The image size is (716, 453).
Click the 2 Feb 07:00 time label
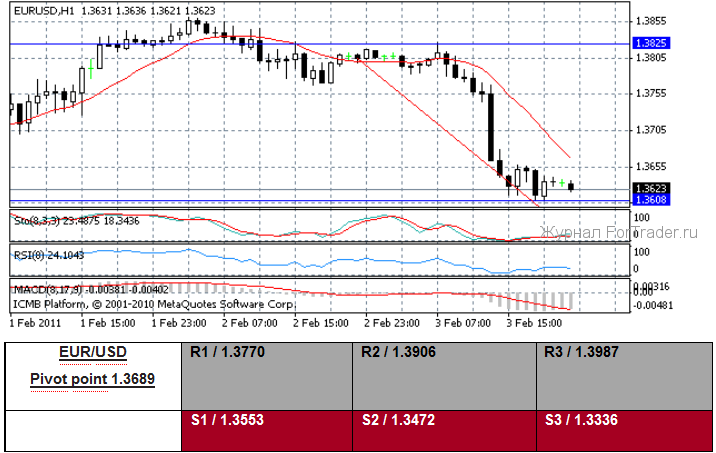tap(250, 323)
